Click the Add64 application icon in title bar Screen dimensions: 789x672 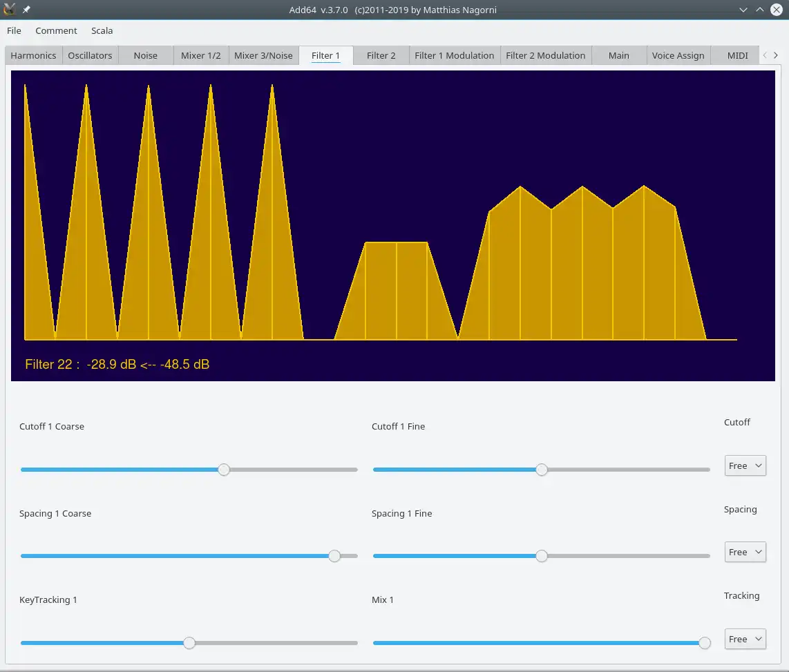[x=10, y=10]
